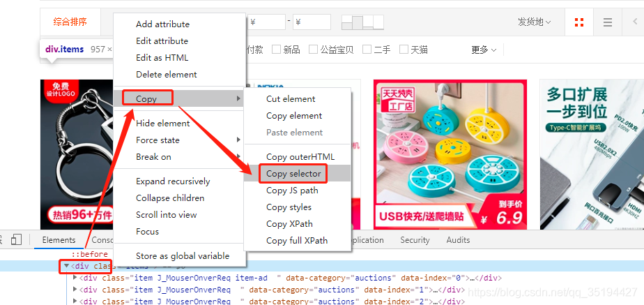Open the Force state submenu
This screenshot has height=305, width=644.
[x=180, y=140]
